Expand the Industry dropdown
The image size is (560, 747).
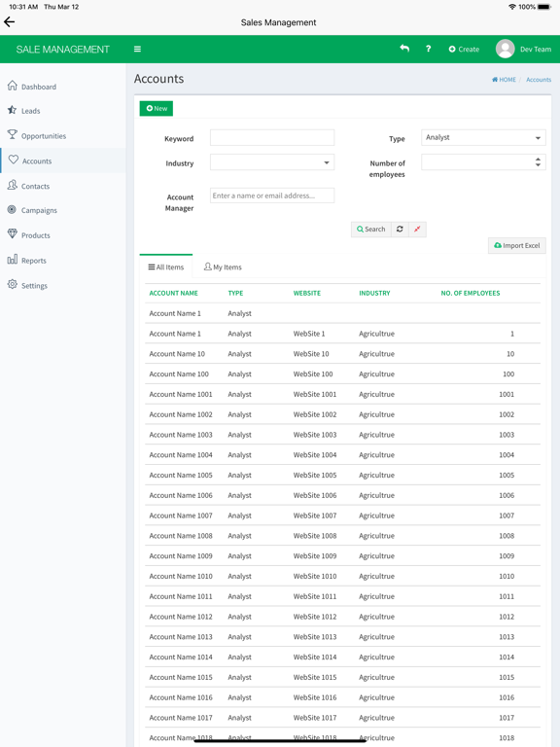(272, 162)
